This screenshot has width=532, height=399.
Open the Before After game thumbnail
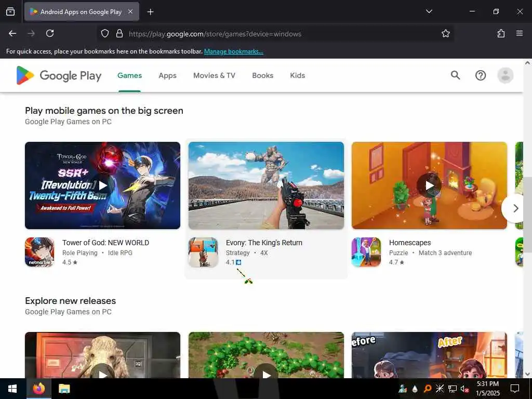[429, 355]
